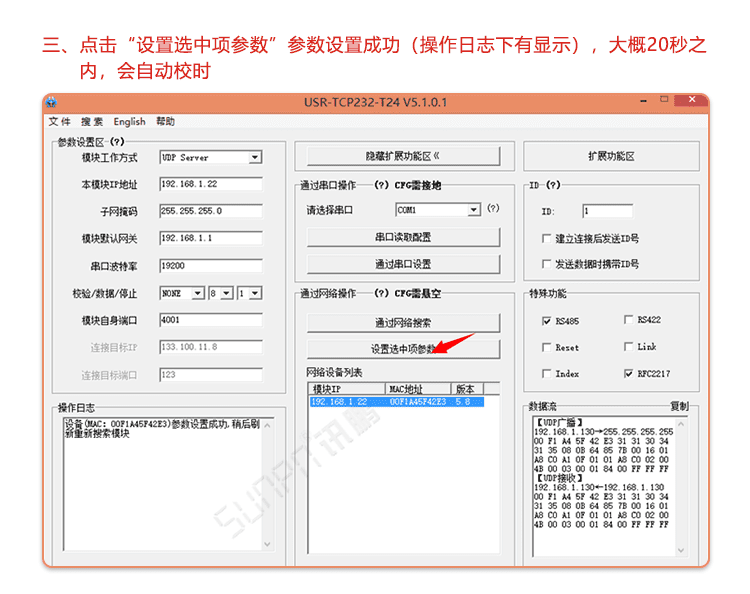Image resolution: width=750 pixels, height=594 pixels.
Task: Toggle the RFC2217 checkbox
Action: [629, 374]
